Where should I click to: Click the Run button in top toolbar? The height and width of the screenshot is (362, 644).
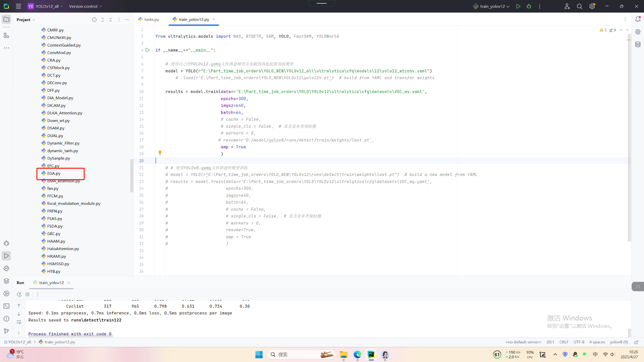click(x=518, y=6)
